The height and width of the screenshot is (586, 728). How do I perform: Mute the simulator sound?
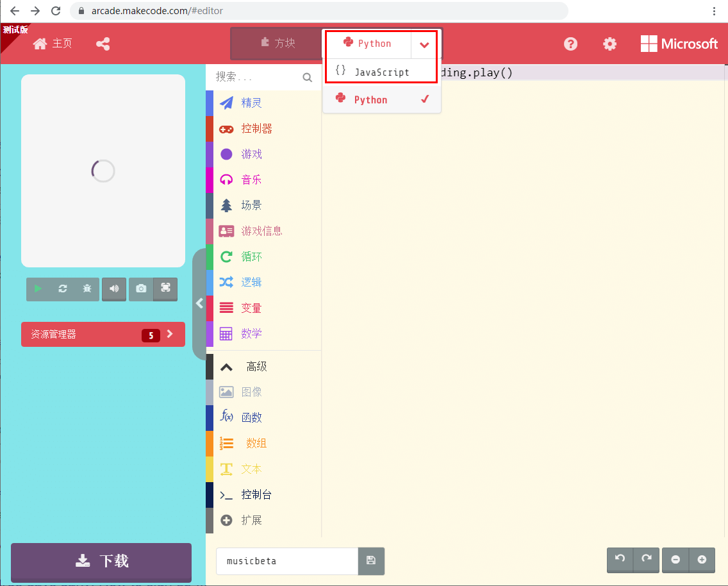click(114, 289)
